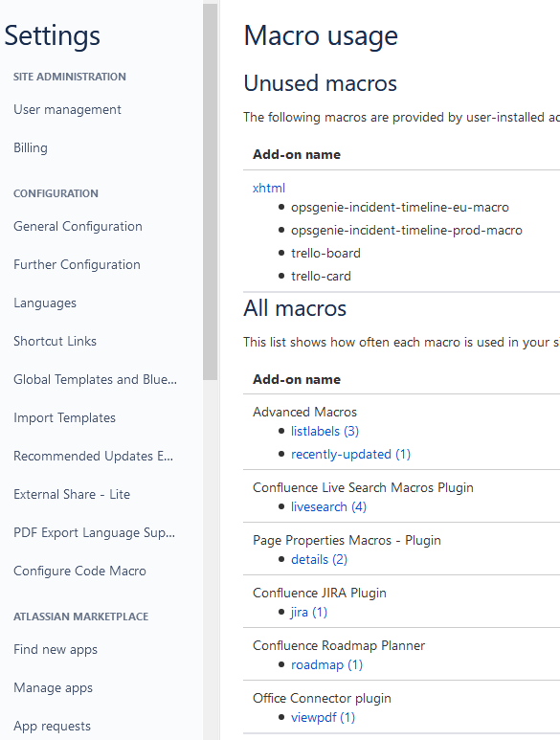Open Find new apps
Screen dimensions: 560x740
click(x=56, y=649)
